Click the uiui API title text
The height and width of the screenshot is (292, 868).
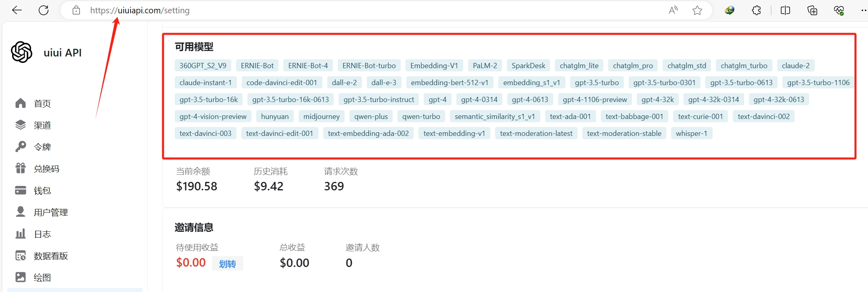(x=63, y=53)
